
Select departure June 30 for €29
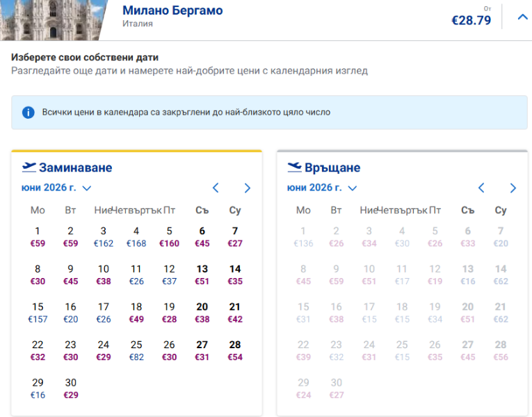tap(70, 389)
